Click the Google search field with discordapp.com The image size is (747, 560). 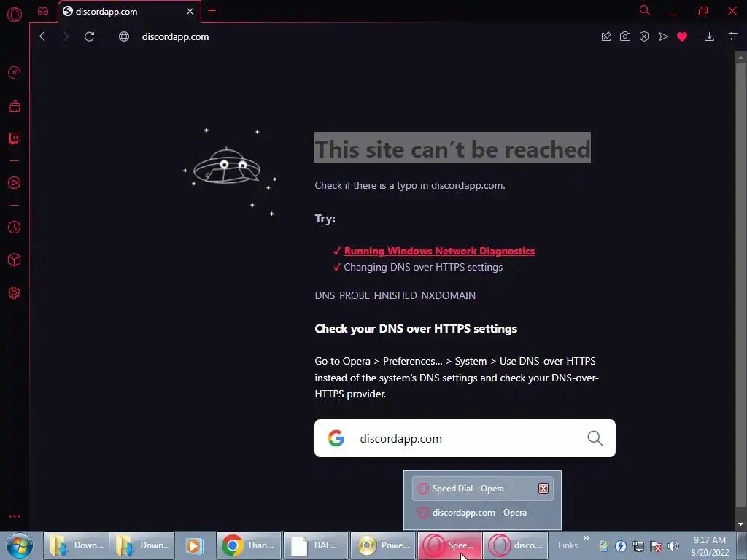click(465, 438)
